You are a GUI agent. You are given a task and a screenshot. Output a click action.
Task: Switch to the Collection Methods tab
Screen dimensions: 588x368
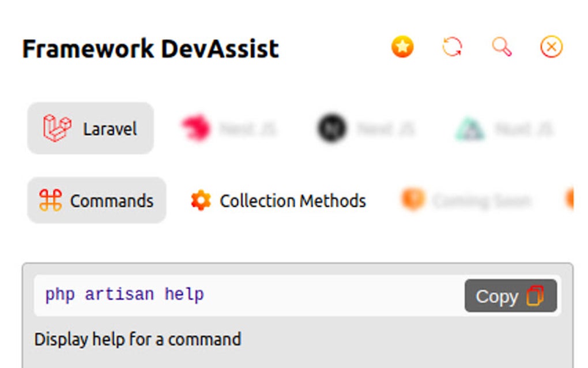pos(278,200)
